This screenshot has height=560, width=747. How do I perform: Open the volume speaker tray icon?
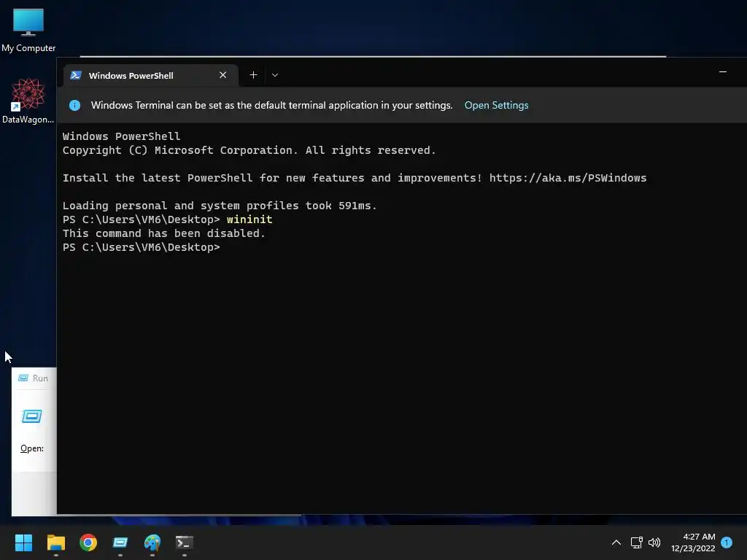click(x=654, y=542)
